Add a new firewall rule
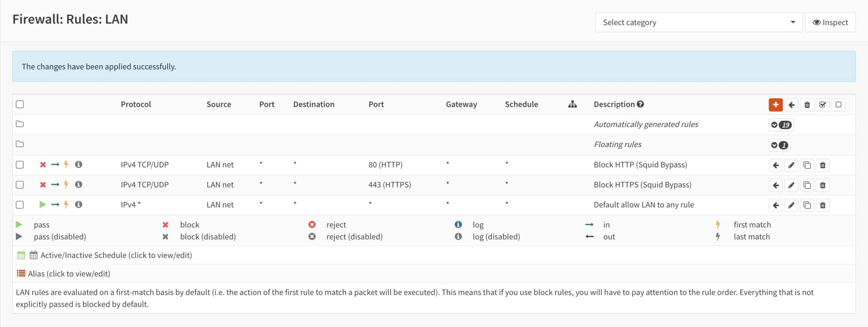 tap(776, 105)
